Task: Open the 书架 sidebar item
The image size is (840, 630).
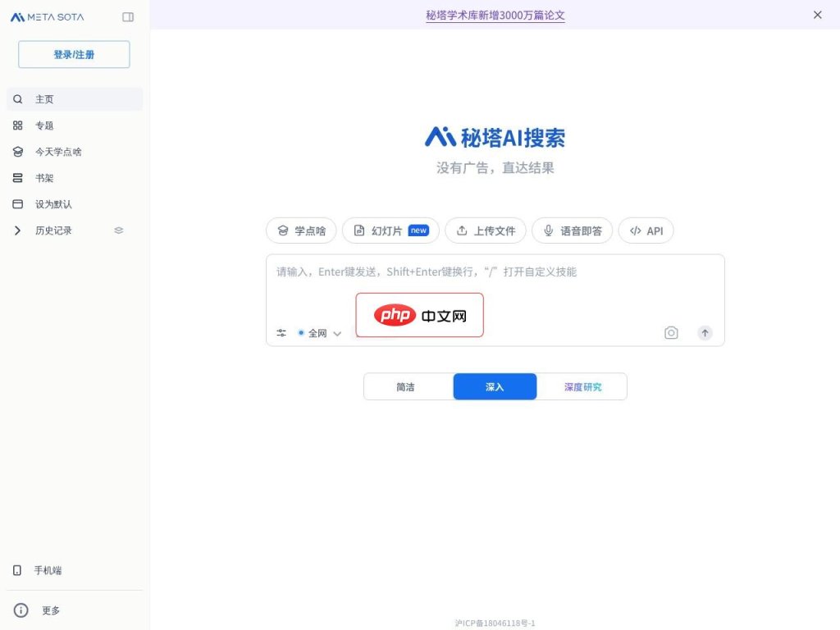Action: pyautogui.click(x=75, y=178)
